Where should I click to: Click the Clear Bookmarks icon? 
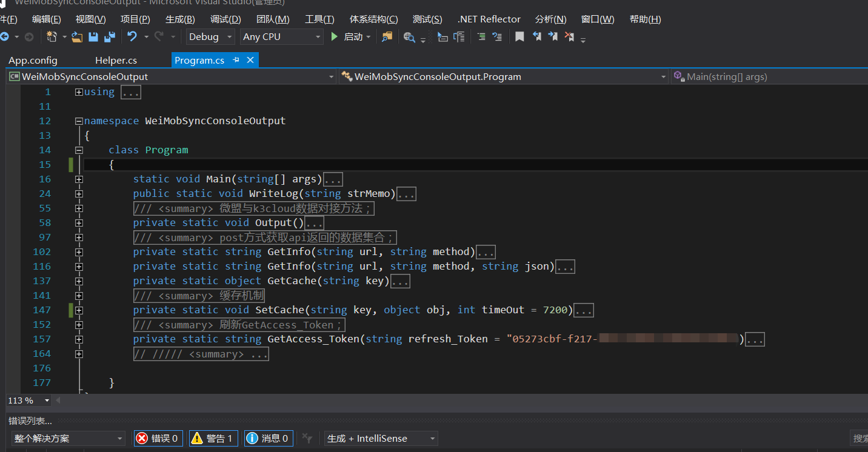(x=569, y=37)
